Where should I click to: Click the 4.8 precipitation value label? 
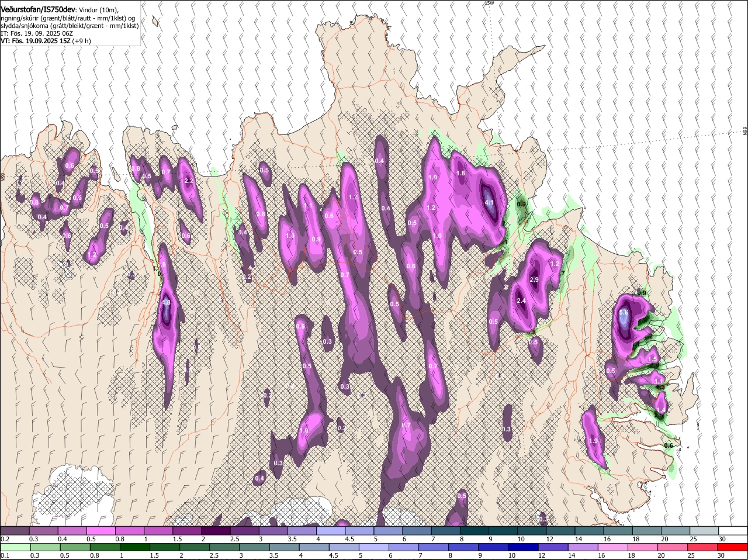pyautogui.click(x=166, y=303)
